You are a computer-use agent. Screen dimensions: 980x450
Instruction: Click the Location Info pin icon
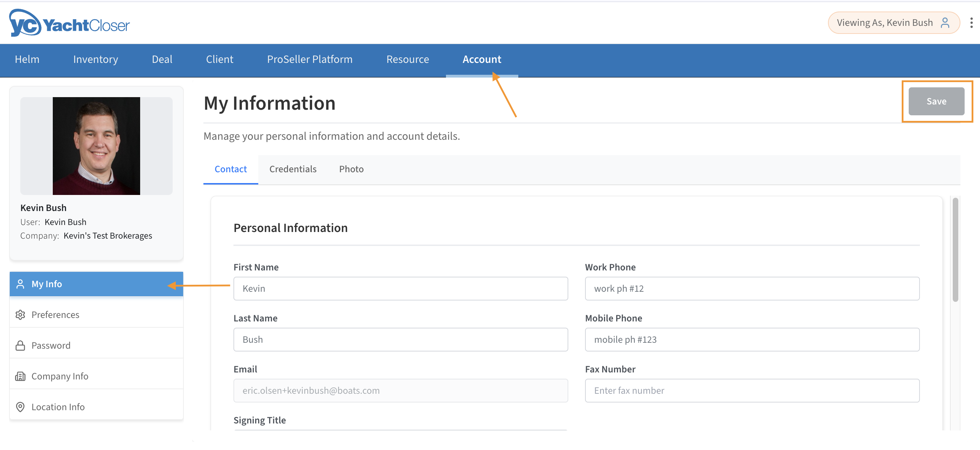[20, 407]
